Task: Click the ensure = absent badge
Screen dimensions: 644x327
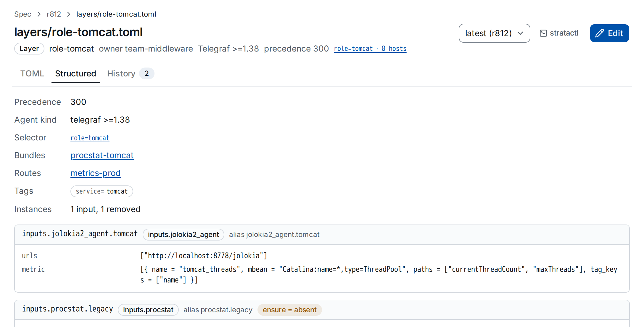Action: tap(290, 310)
